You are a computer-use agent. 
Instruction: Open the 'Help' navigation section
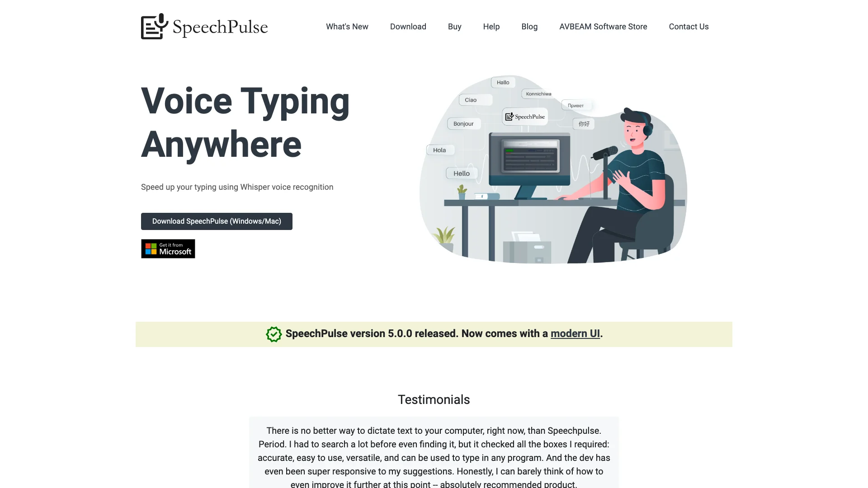[491, 26]
